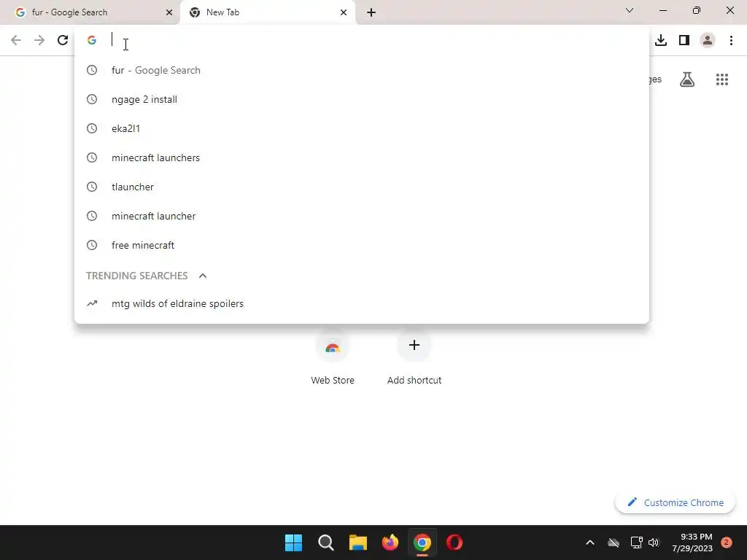Open the Google apps grid
The width and height of the screenshot is (747, 560).
pos(722,79)
